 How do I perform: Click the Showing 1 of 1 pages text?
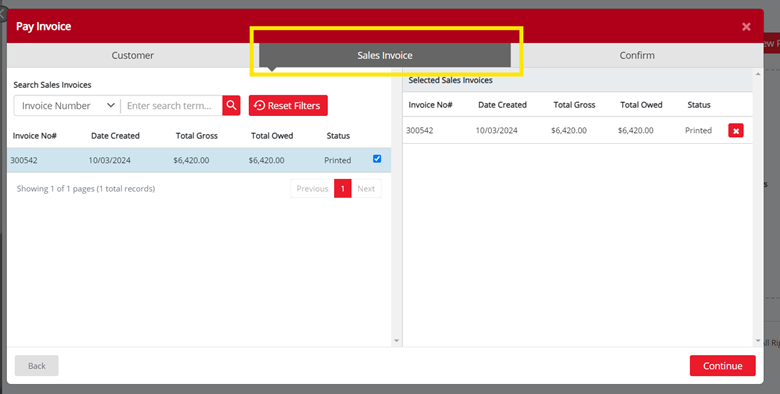click(86, 189)
